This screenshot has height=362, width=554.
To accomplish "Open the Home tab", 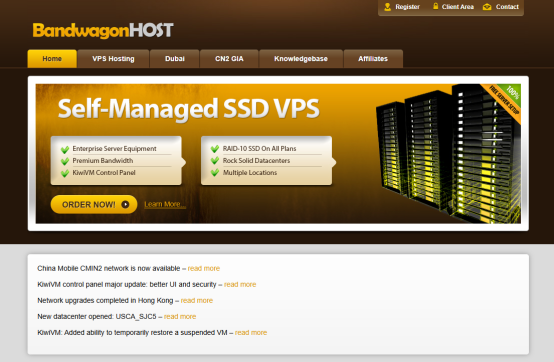I will 52,59.
